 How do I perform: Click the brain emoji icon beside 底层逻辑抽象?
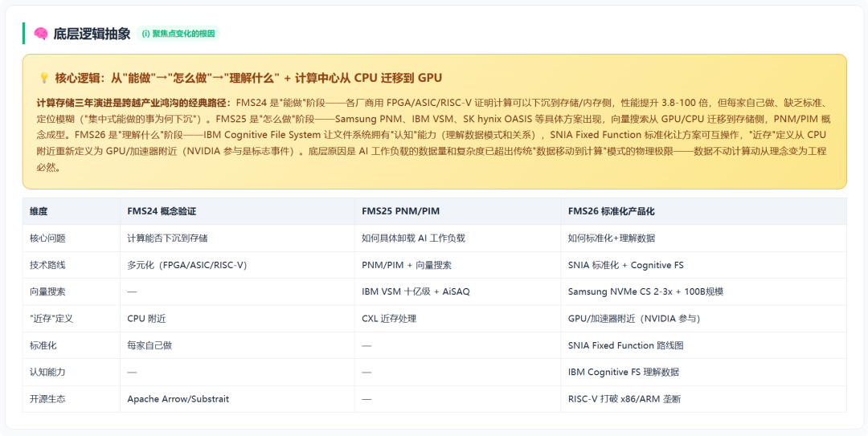40,34
